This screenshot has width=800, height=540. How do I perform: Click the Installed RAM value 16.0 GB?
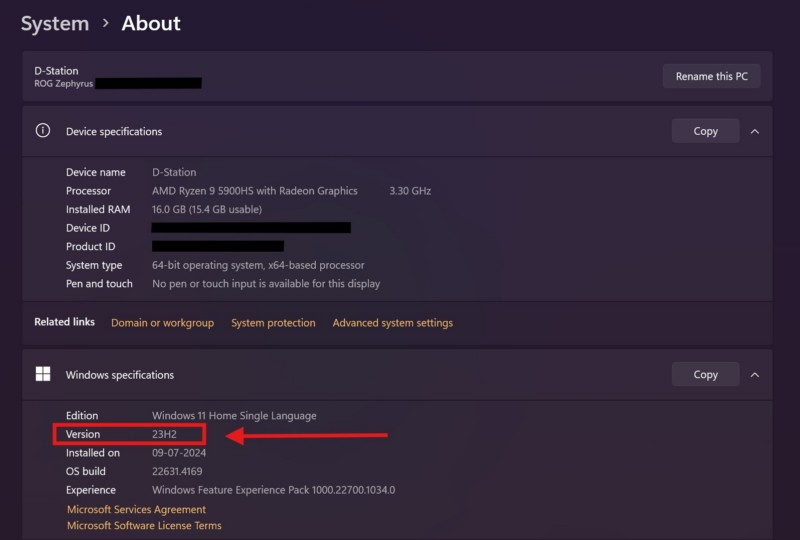tap(206, 209)
